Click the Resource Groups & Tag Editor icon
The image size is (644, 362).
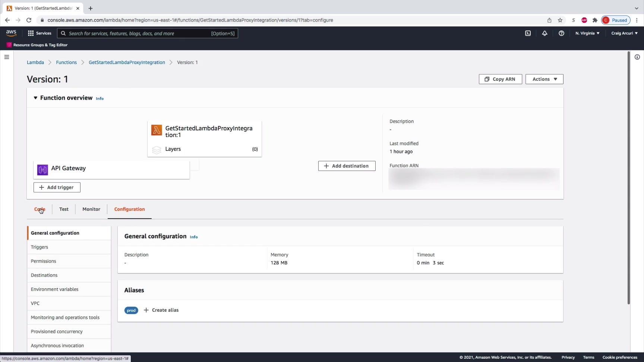[x=9, y=45]
